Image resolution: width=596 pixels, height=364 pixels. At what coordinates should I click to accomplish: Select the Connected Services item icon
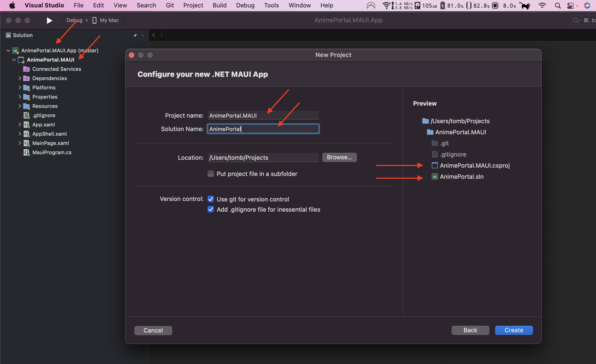(26, 69)
